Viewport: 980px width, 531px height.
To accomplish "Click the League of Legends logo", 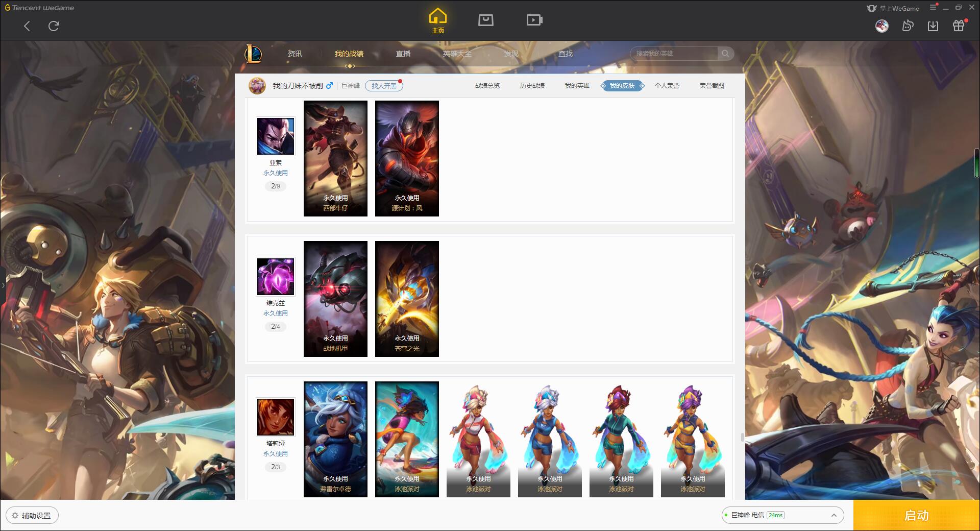I will [x=253, y=54].
